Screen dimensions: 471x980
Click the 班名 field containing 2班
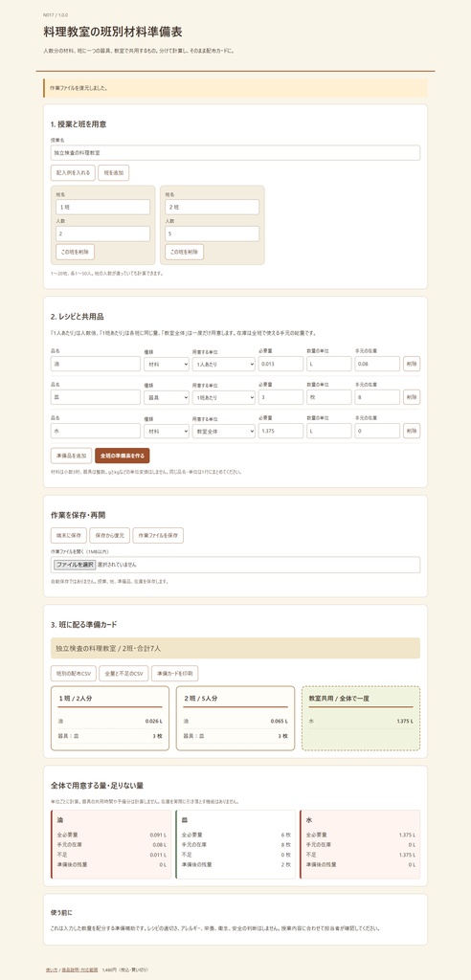(212, 207)
